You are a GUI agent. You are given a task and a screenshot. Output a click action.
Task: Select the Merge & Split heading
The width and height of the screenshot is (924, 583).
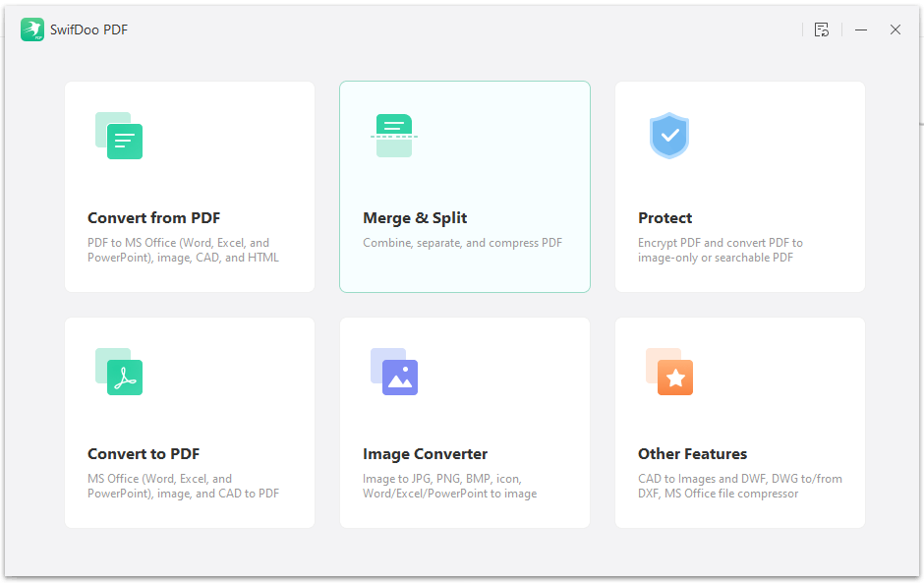(415, 218)
